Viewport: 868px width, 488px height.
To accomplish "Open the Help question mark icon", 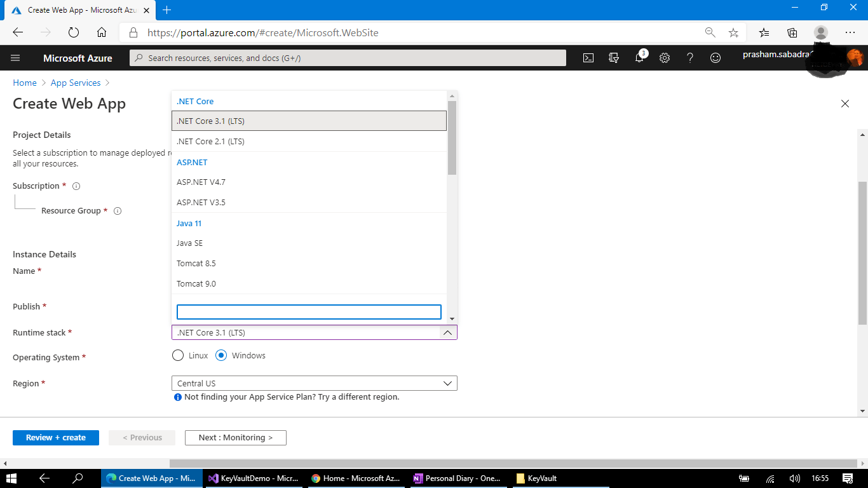I will point(690,58).
